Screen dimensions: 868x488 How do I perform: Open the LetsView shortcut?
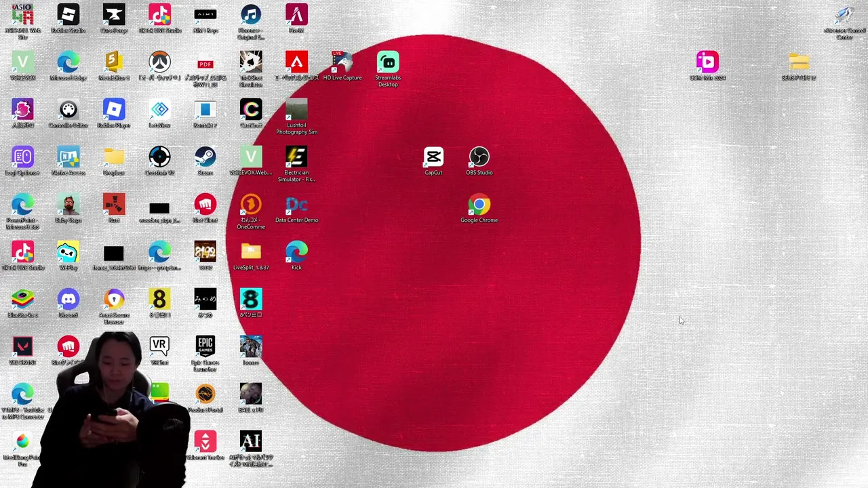(x=159, y=110)
